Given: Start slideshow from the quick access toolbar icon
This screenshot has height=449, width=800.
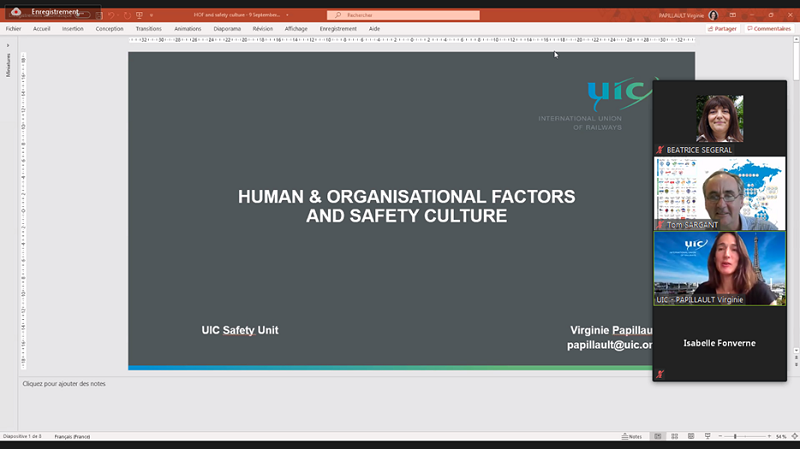Looking at the screenshot, I should click(139, 15).
